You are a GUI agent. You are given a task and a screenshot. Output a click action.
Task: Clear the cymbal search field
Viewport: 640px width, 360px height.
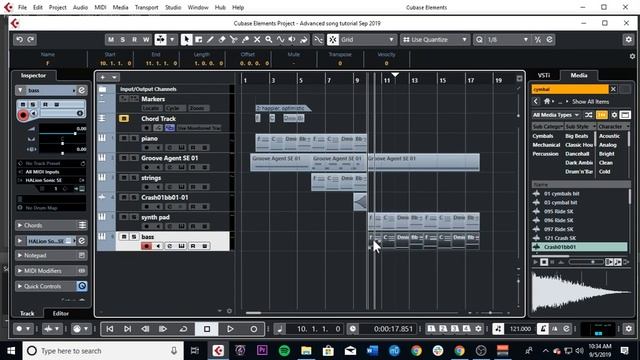point(613,89)
